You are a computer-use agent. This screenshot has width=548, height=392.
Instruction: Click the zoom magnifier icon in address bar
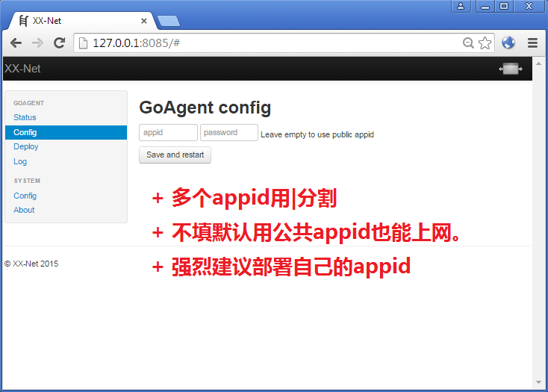pos(468,43)
